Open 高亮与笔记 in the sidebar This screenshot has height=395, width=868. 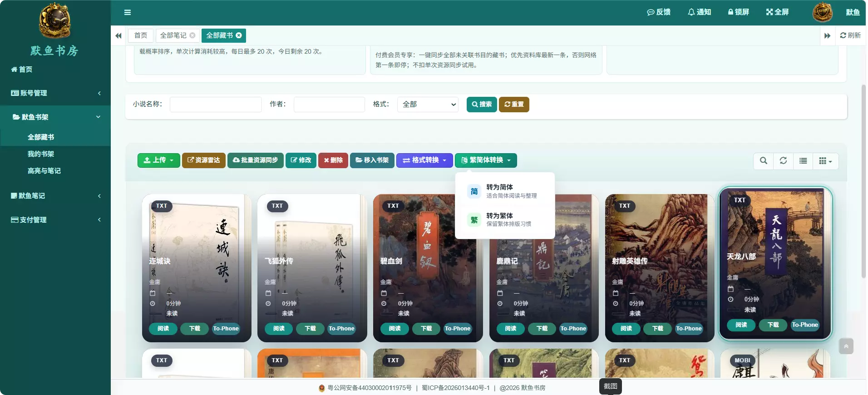click(x=55, y=171)
